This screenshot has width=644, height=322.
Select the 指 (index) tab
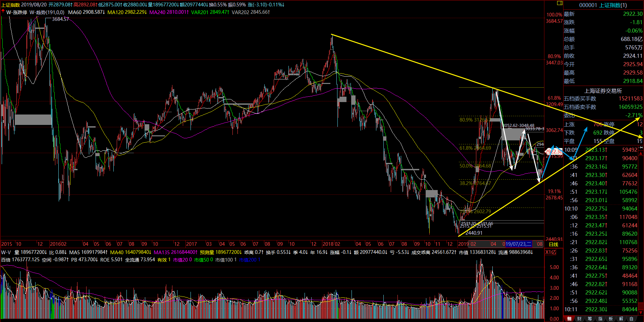(600, 319)
